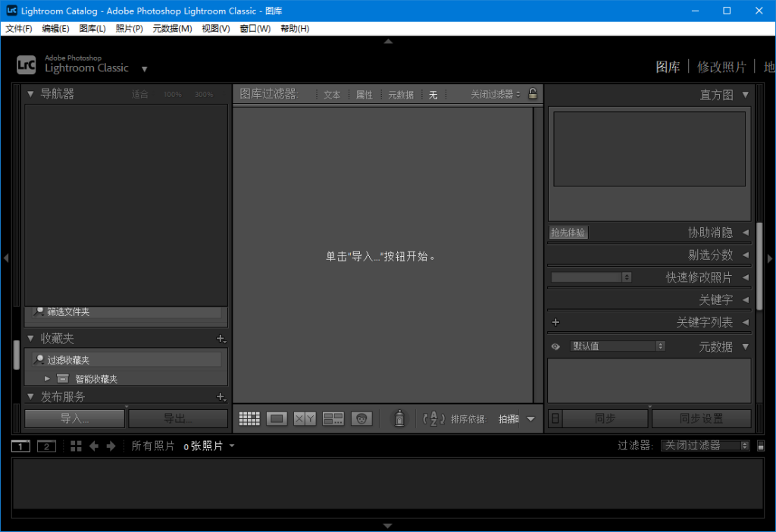Screen dimensions: 776x532
Task: Select the Survey view icon
Action: (x=333, y=418)
